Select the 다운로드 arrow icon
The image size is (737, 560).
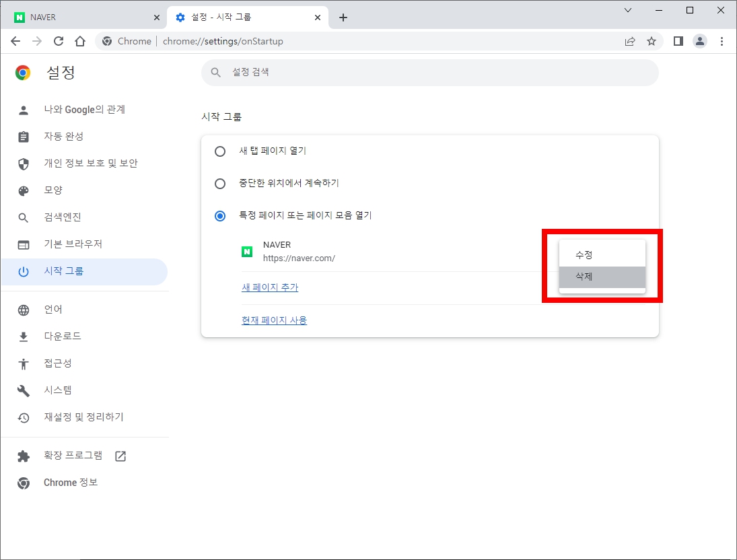click(x=24, y=336)
